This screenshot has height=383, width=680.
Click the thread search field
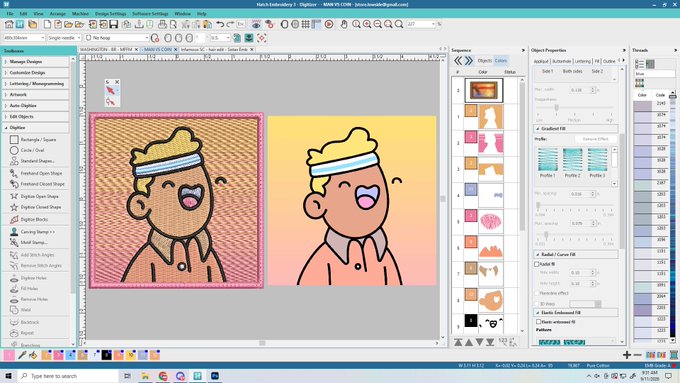pos(655,74)
